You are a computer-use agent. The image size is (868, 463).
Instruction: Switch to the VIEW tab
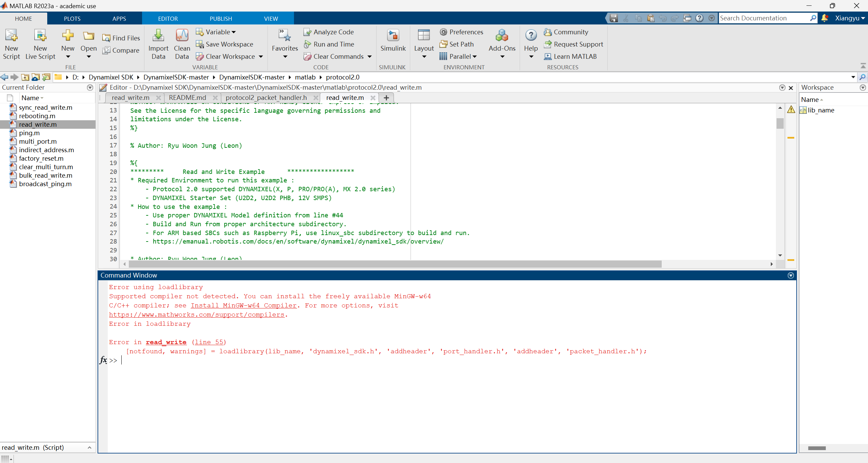click(271, 19)
